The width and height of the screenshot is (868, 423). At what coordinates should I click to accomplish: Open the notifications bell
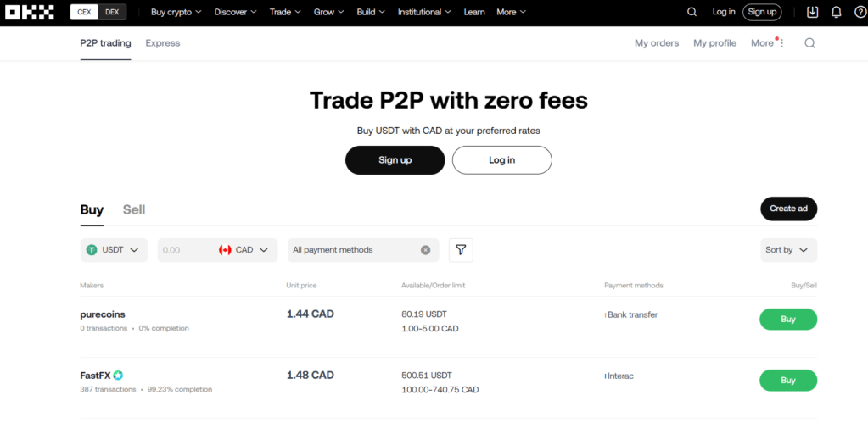(x=837, y=12)
